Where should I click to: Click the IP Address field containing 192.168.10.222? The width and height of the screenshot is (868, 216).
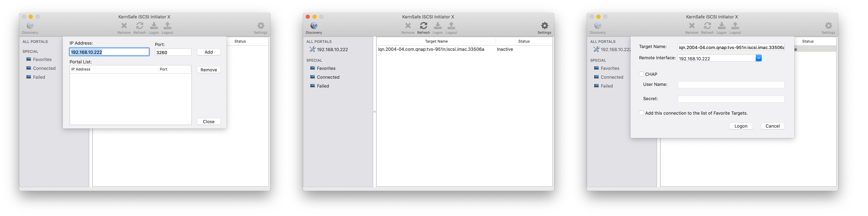click(109, 52)
